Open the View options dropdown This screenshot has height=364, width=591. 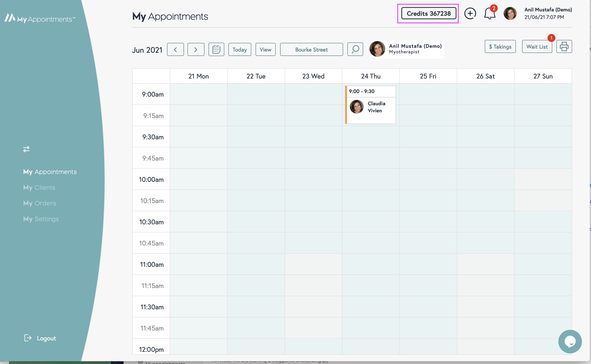(265, 49)
